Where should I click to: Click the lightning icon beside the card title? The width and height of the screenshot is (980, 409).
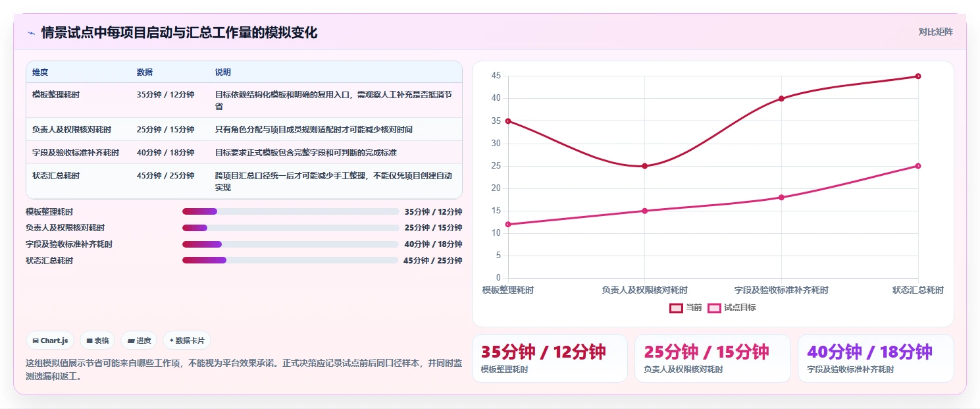(31, 33)
